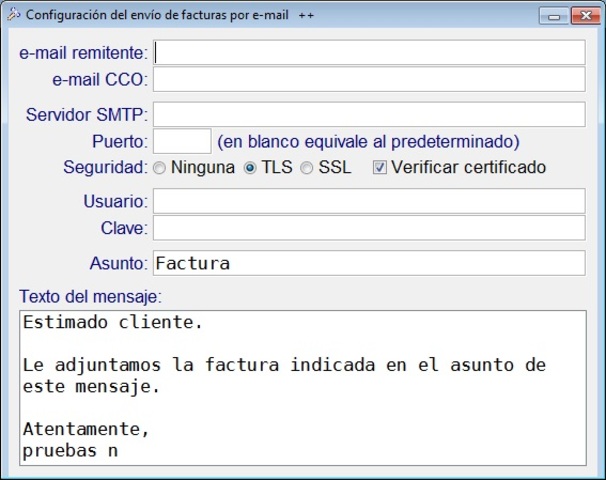Click inside the Texto del mensaje area
Screen dimensions: 606x480
tap(303, 388)
